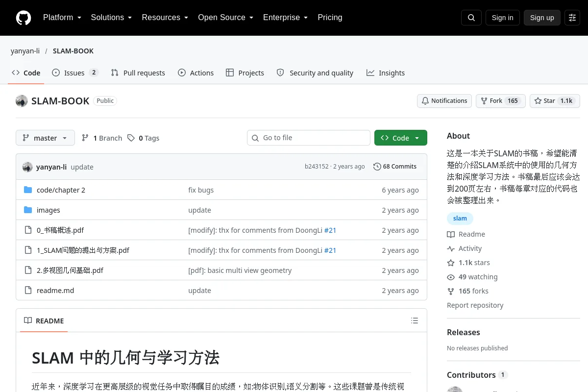The height and width of the screenshot is (392, 588).
Task: Click the history clock icon for 68 Commits
Action: click(x=377, y=167)
